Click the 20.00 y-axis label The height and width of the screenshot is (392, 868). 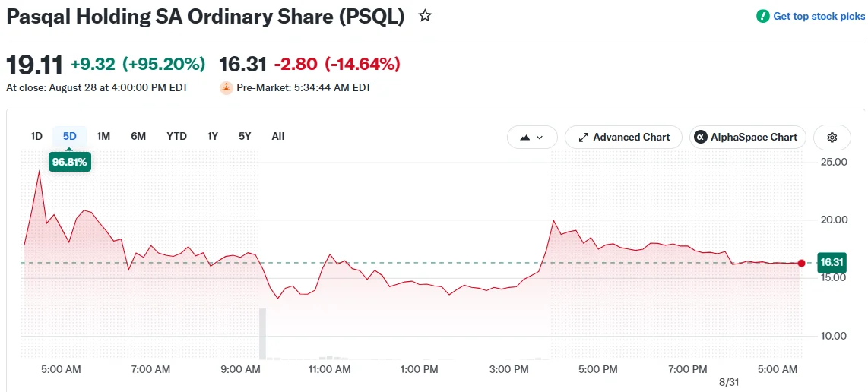pos(834,220)
